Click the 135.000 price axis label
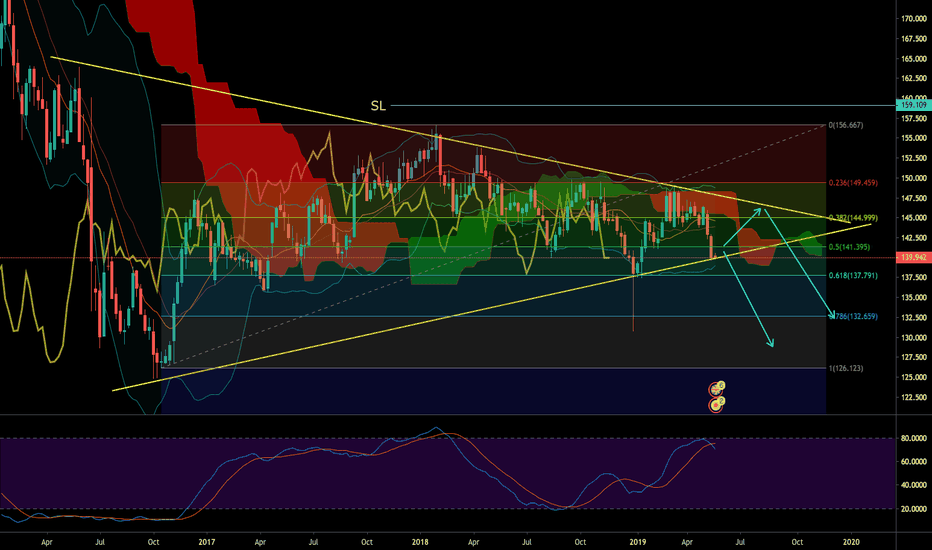 914,297
